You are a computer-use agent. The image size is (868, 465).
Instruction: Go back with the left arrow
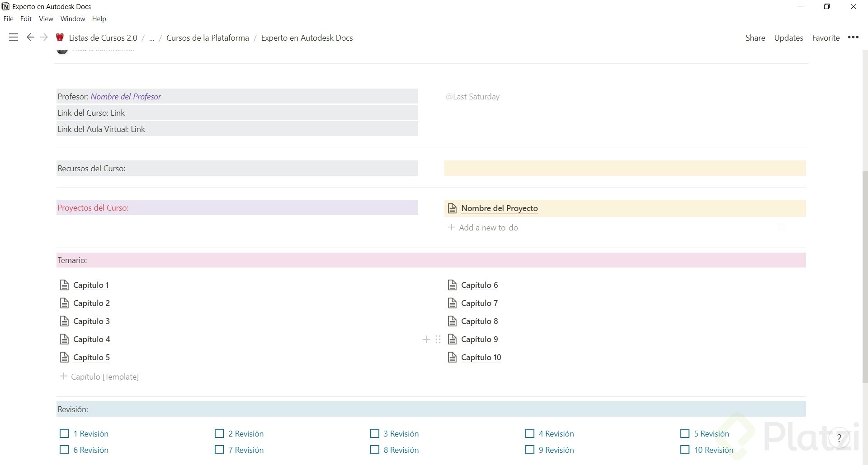coord(30,38)
